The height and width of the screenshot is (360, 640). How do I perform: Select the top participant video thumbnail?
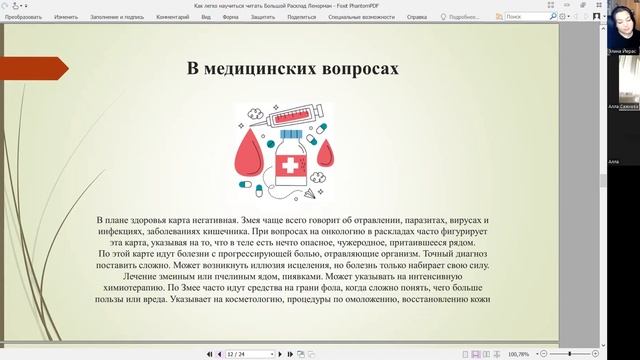pyautogui.click(x=623, y=27)
